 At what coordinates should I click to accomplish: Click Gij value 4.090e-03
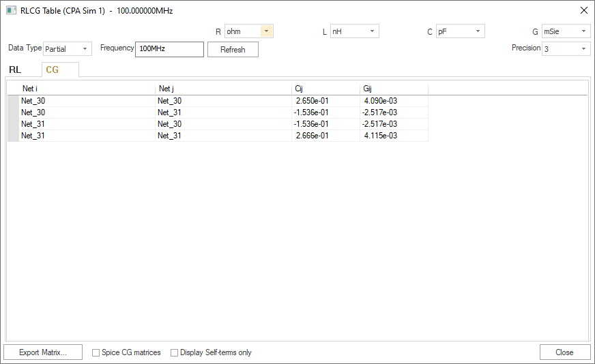click(381, 101)
